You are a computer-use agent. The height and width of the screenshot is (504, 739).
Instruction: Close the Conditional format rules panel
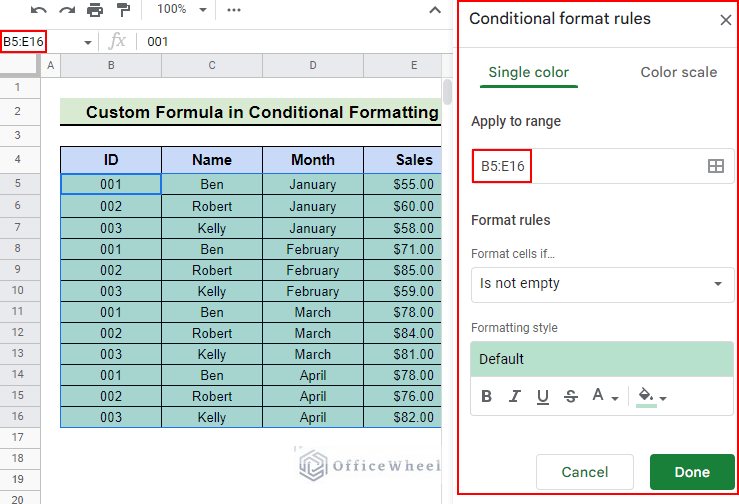click(x=725, y=19)
